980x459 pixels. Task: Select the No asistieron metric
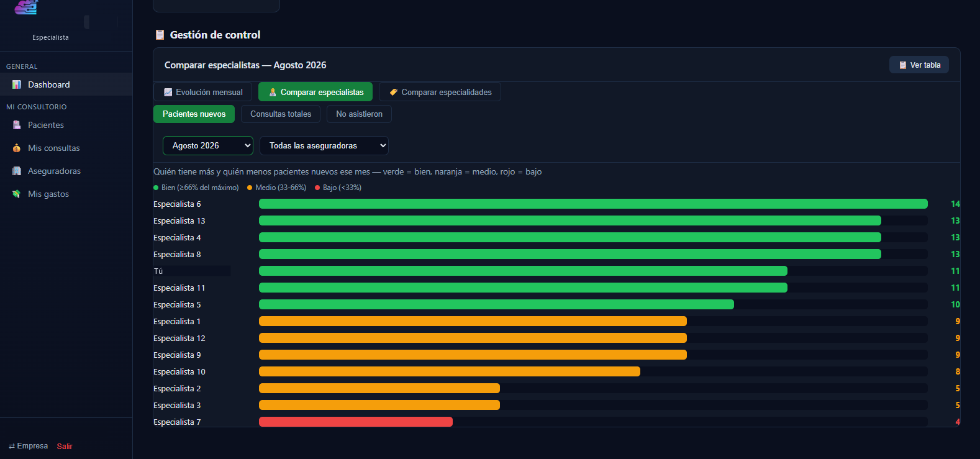coord(359,114)
